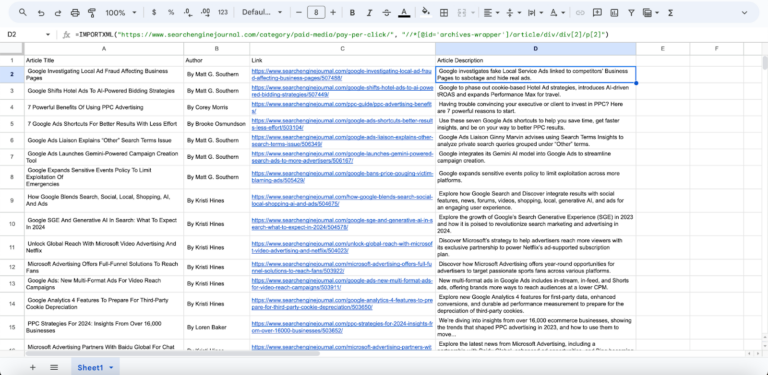Open the google-ads-shortcuts article link
The image size is (768, 375).
pos(342,124)
